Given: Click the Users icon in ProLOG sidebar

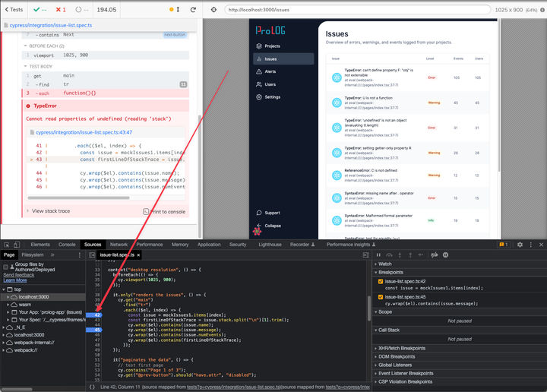Looking at the screenshot, I should (x=259, y=84).
